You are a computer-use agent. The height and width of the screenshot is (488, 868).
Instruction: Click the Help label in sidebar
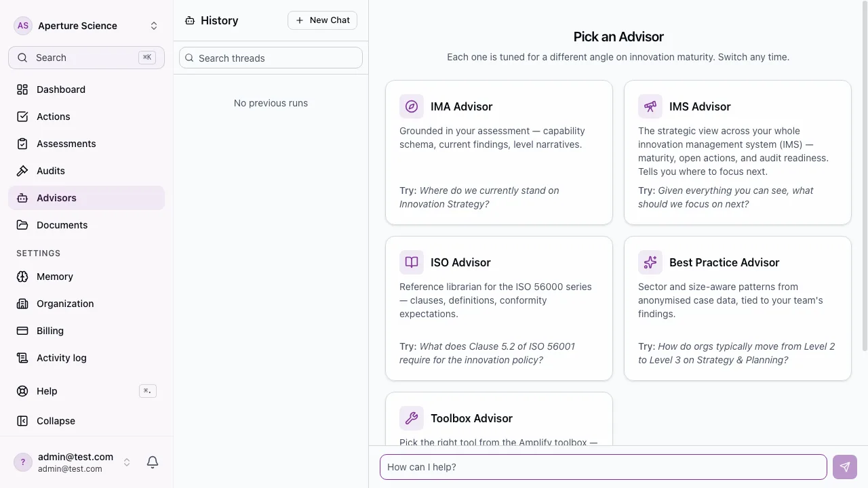point(47,391)
